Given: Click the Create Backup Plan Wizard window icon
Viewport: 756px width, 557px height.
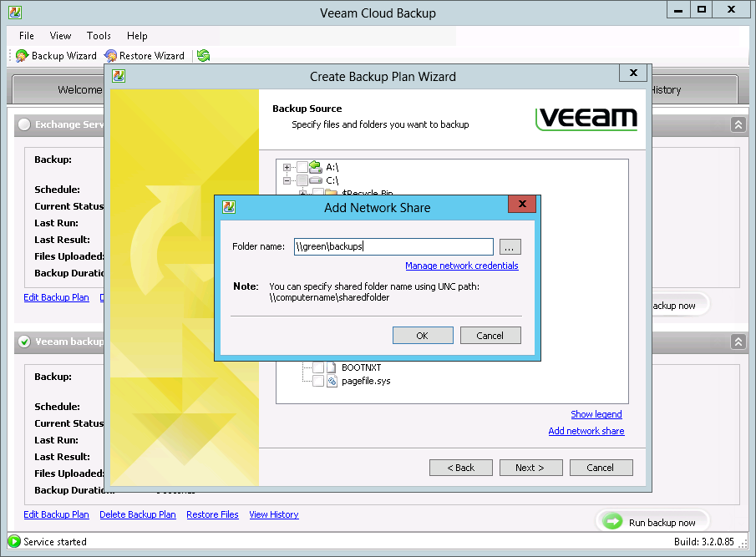Looking at the screenshot, I should click(x=119, y=76).
